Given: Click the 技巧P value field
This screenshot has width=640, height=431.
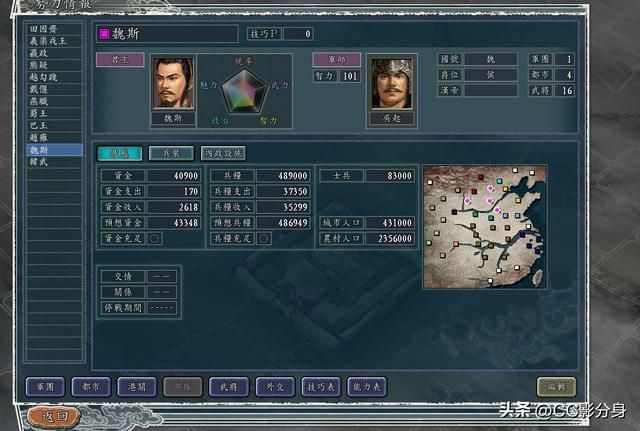Looking at the screenshot, I should [298, 34].
